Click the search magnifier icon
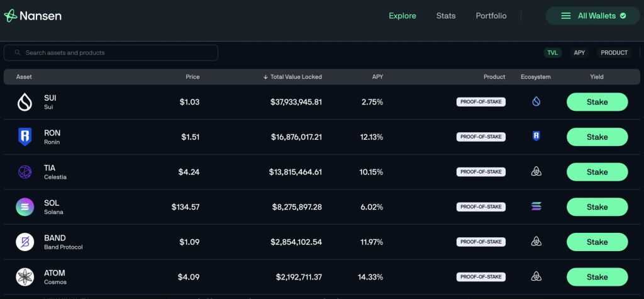Image resolution: width=644 pixels, height=299 pixels. 18,53
